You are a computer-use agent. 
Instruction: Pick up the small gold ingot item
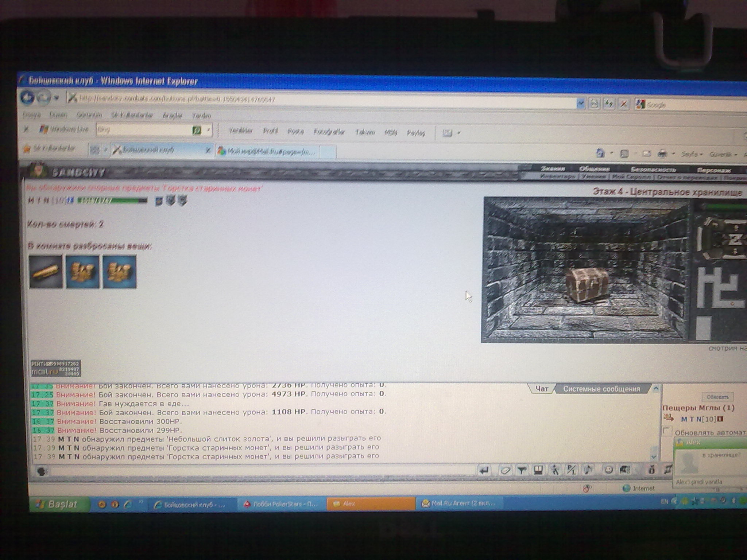[x=46, y=271]
